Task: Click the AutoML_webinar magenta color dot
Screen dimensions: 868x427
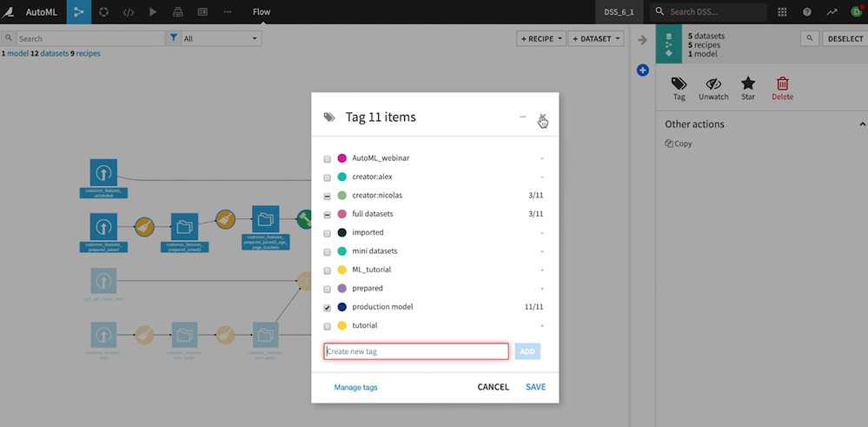Action: 342,158
